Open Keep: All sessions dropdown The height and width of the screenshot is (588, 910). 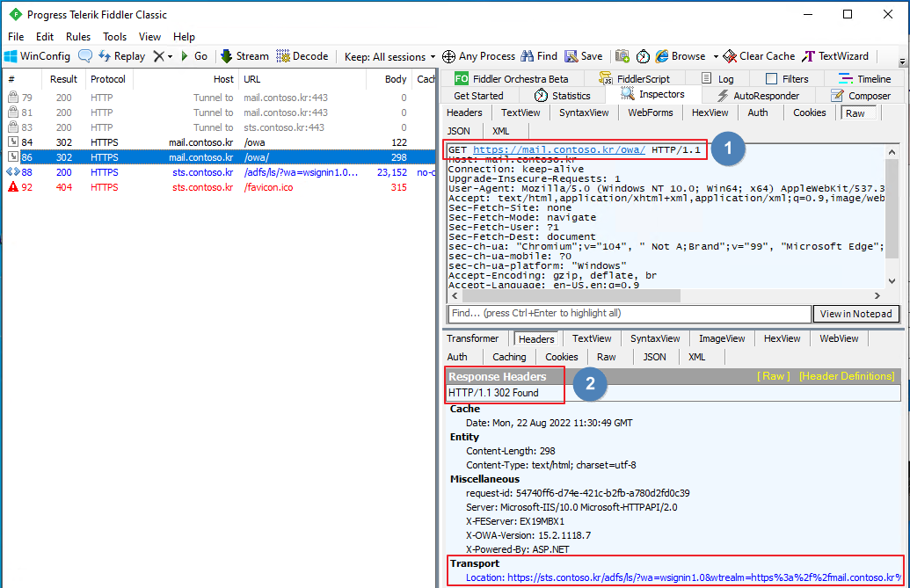(389, 57)
